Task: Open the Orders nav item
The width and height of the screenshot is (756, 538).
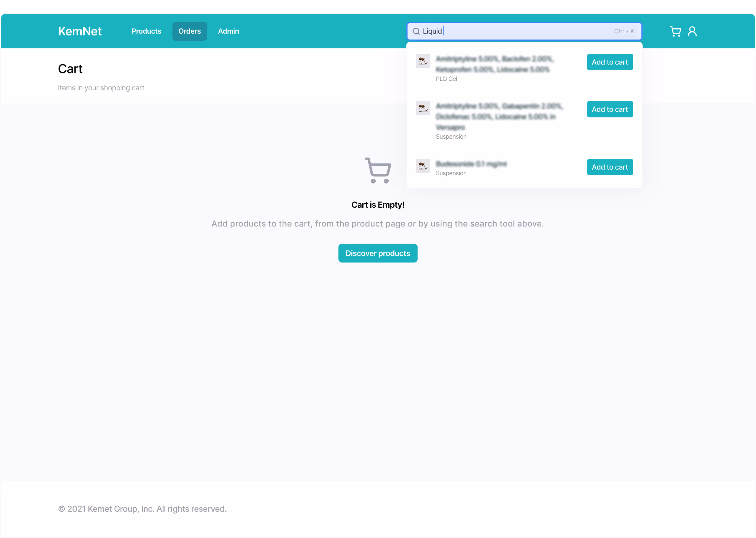Action: click(189, 32)
